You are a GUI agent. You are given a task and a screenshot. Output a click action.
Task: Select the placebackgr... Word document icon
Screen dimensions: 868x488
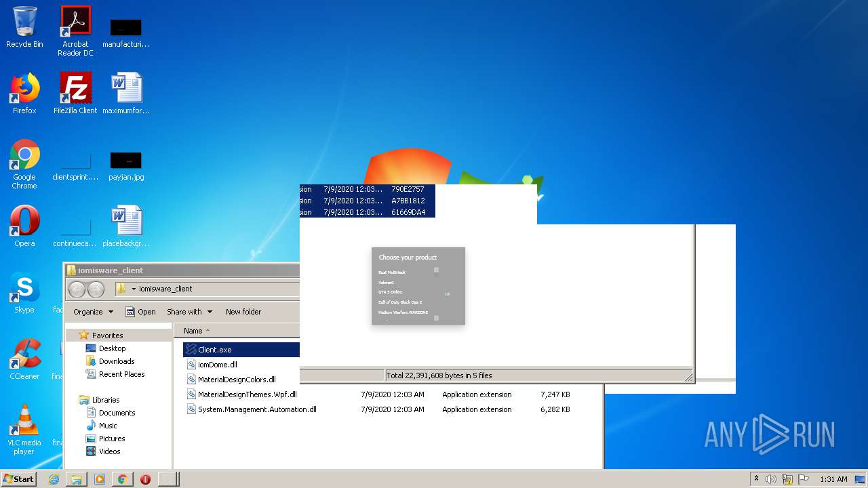126,226
